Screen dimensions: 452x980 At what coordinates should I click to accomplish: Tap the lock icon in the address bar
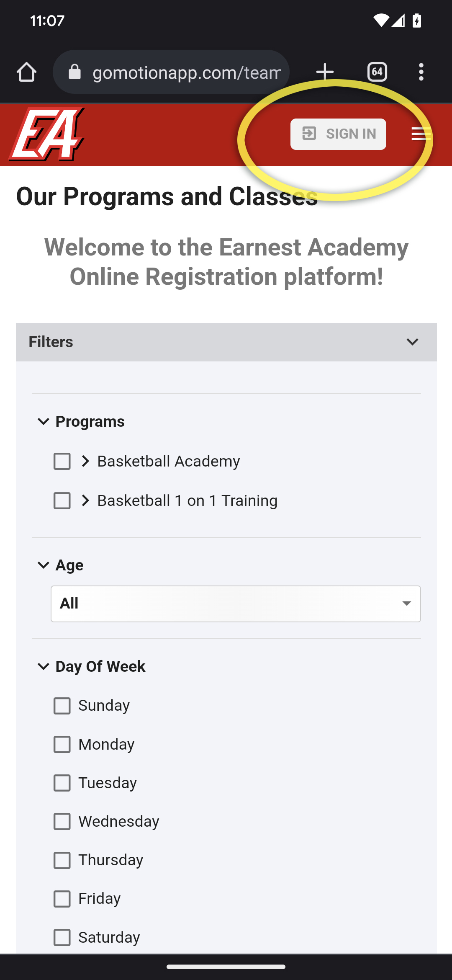pyautogui.click(x=74, y=72)
